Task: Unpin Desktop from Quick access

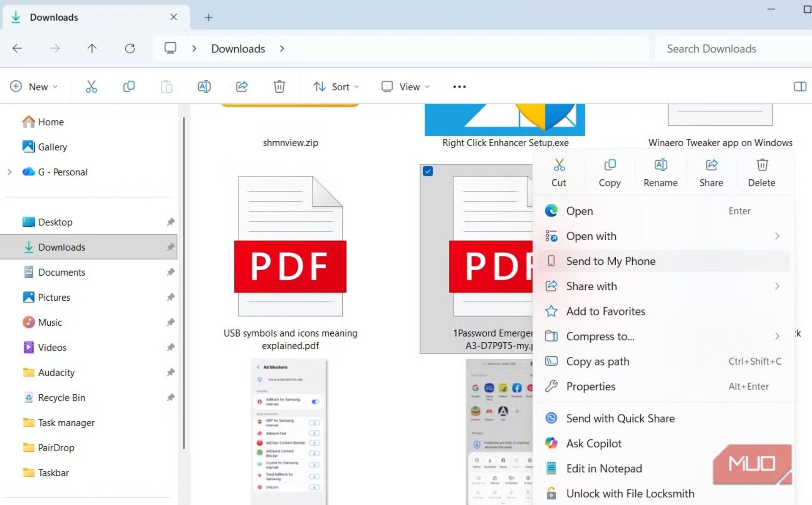Action: [x=170, y=222]
